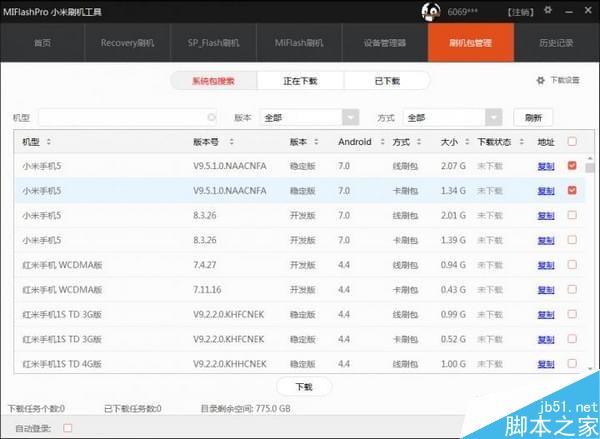Image resolution: width=600 pixels, height=439 pixels.
Task: Click the panda user avatar
Action: [431, 11]
